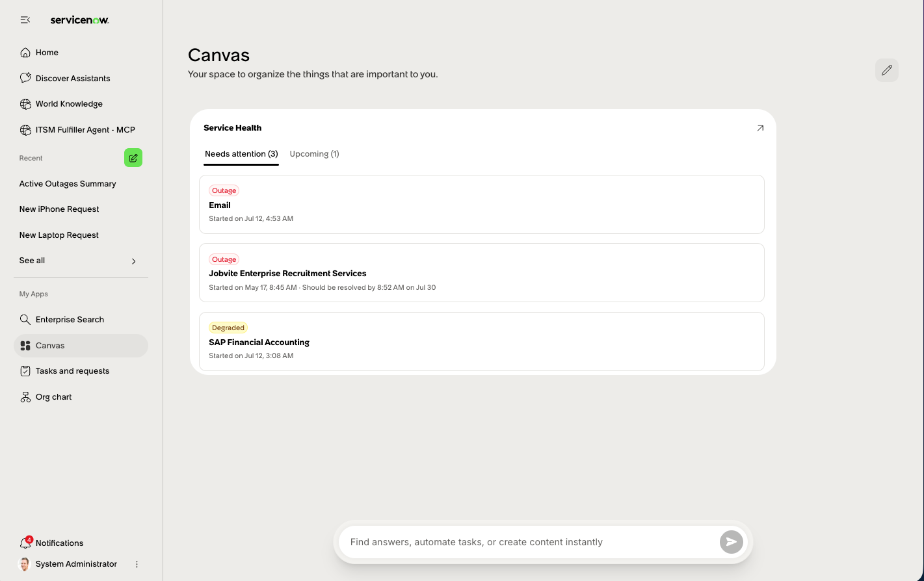Click the Recent section label
This screenshot has height=581, width=924.
[31, 159]
